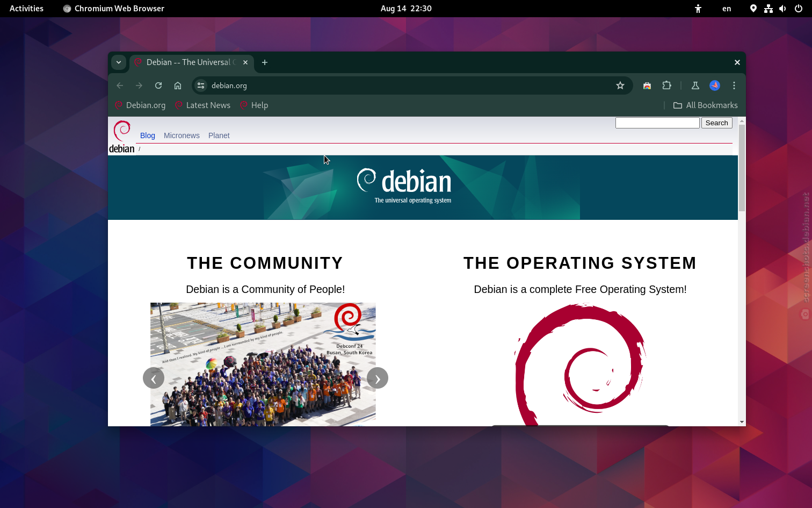
Task: Open the profile avatar menu
Action: [x=715, y=85]
